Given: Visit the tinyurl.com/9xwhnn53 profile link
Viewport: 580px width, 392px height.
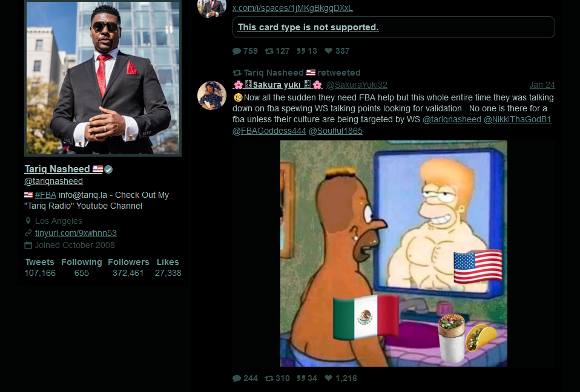Looking at the screenshot, I should coord(76,233).
